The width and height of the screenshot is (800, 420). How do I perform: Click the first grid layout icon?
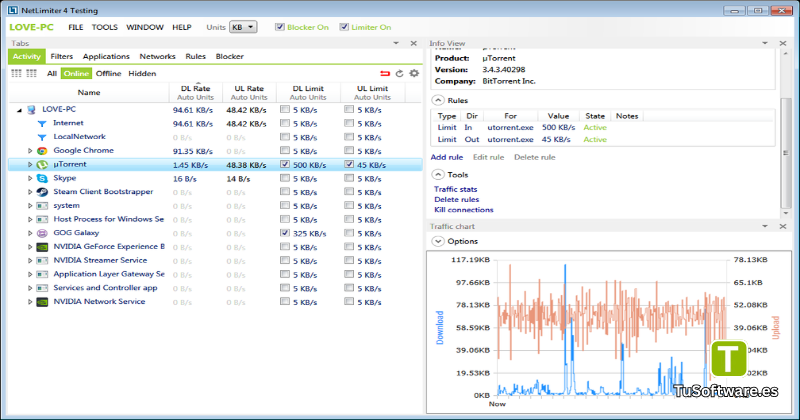[x=16, y=73]
